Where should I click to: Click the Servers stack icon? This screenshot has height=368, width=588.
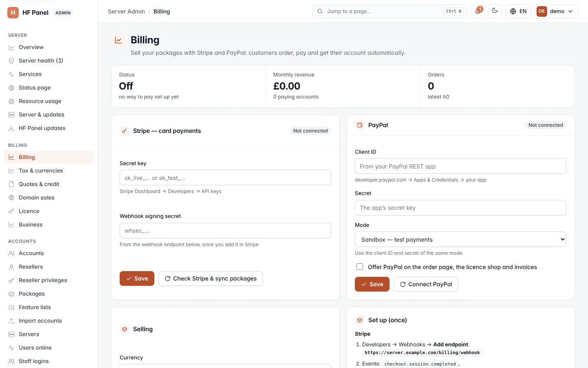[11, 334]
